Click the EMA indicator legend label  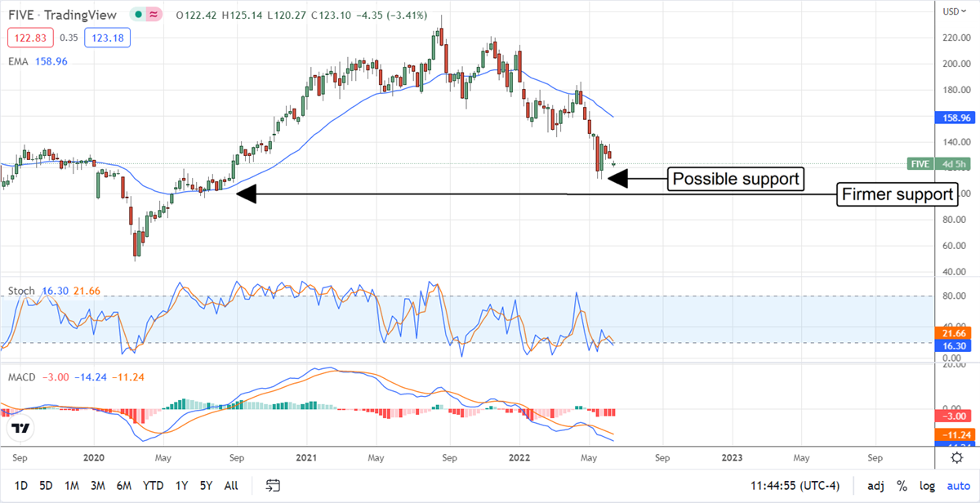[x=19, y=60]
